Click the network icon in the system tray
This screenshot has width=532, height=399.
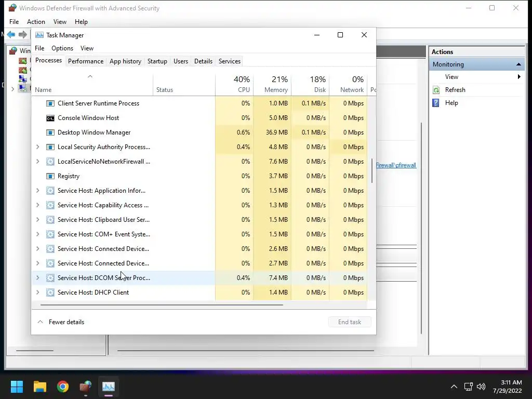point(469,387)
